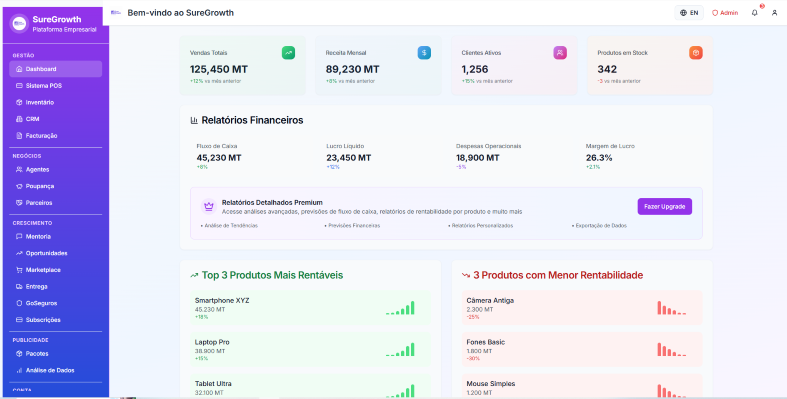The width and height of the screenshot is (787, 399).
Task: Click the orange Produtos em Stock box icon
Action: coord(696,53)
